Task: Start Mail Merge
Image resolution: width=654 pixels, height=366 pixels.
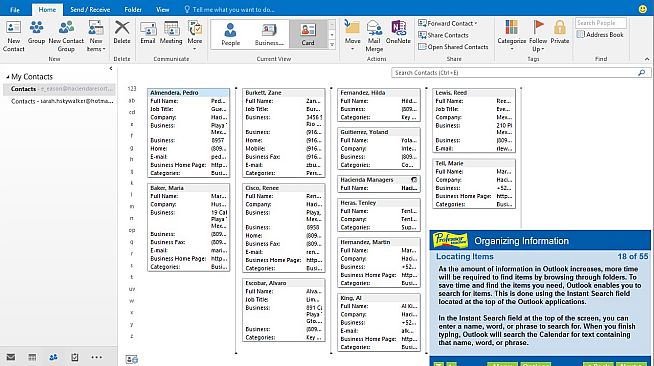Action: [374, 36]
